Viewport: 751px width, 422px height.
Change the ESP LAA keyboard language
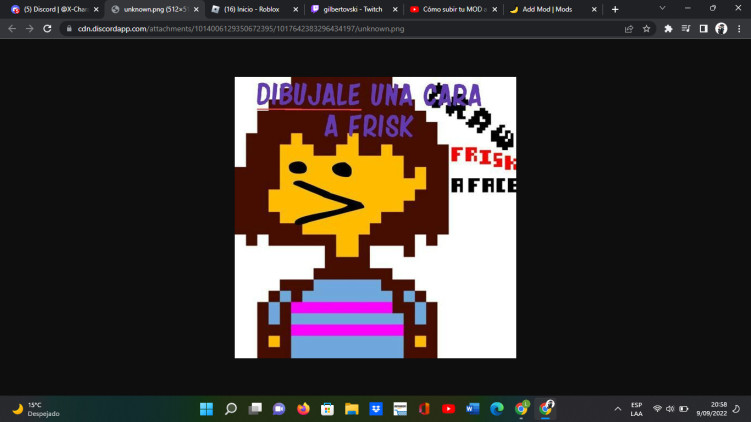point(637,409)
